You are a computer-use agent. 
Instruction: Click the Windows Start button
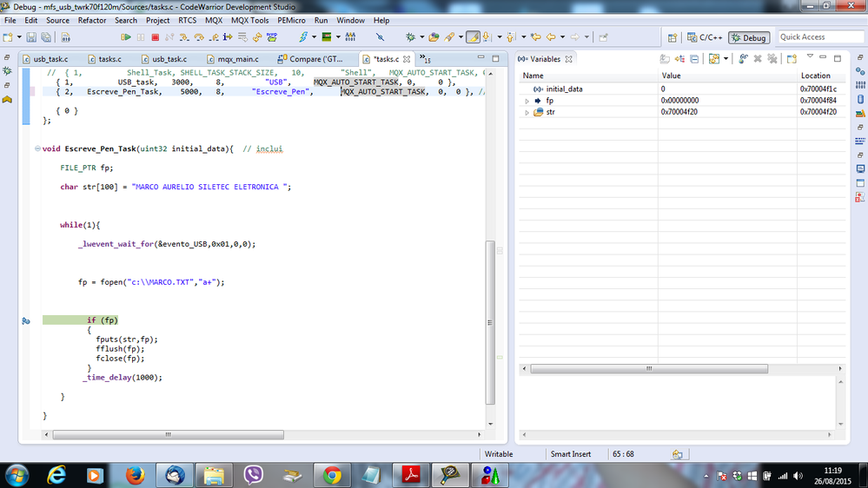(17, 475)
